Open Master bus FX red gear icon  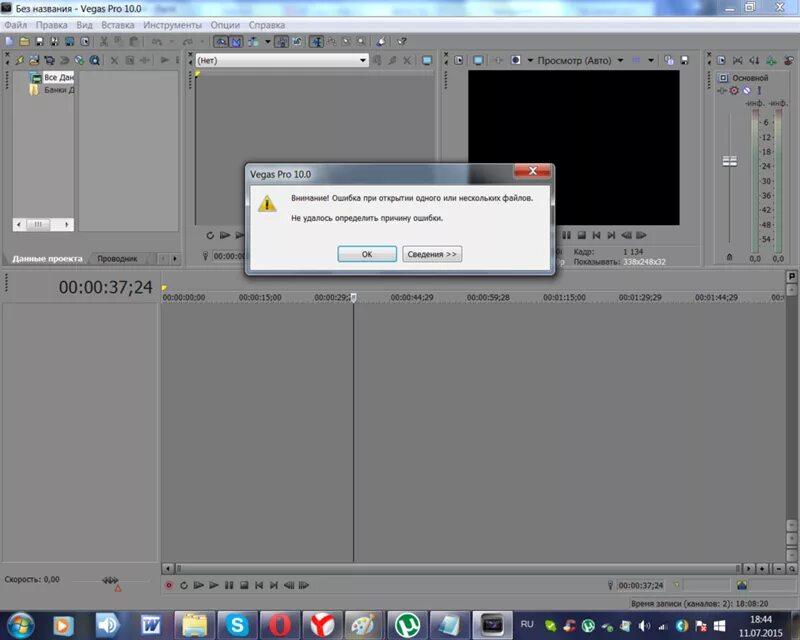(x=734, y=90)
